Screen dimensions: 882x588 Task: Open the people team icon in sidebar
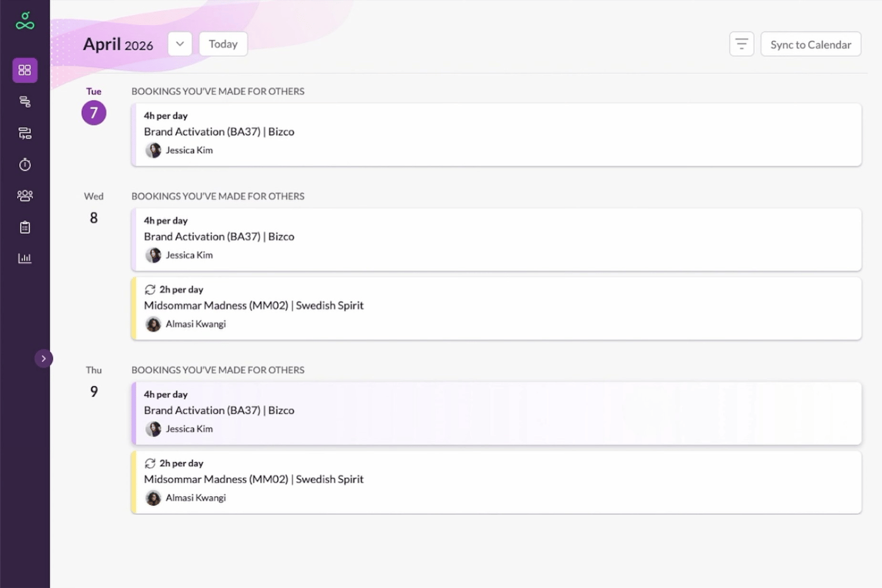(25, 195)
